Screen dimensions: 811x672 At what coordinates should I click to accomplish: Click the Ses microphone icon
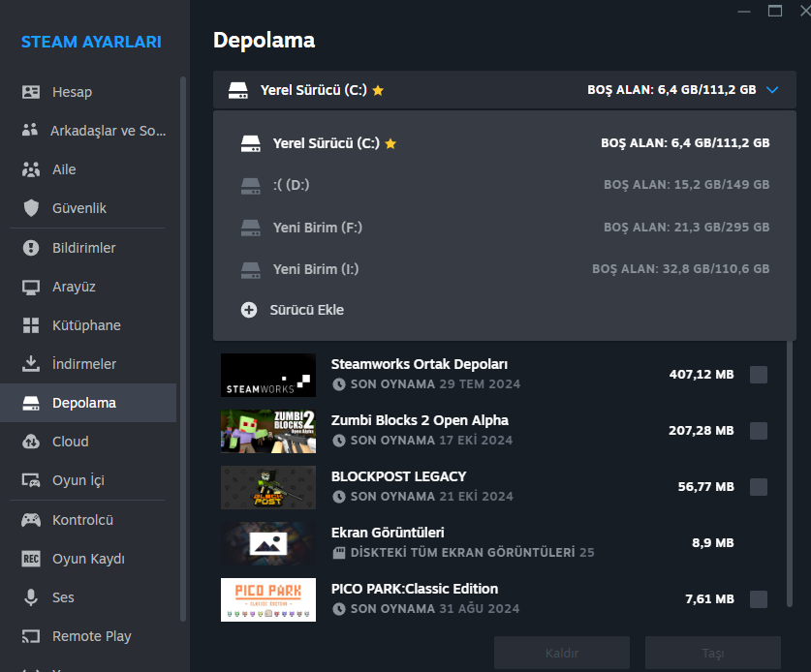[31, 597]
